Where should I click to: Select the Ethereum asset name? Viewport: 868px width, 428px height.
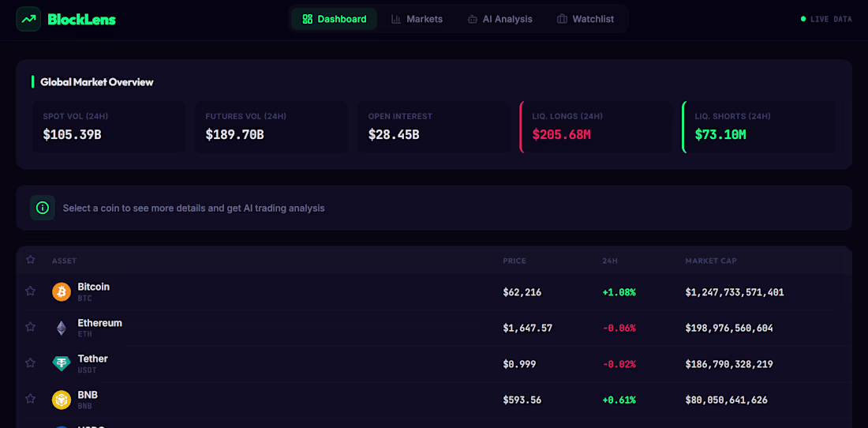click(x=99, y=323)
